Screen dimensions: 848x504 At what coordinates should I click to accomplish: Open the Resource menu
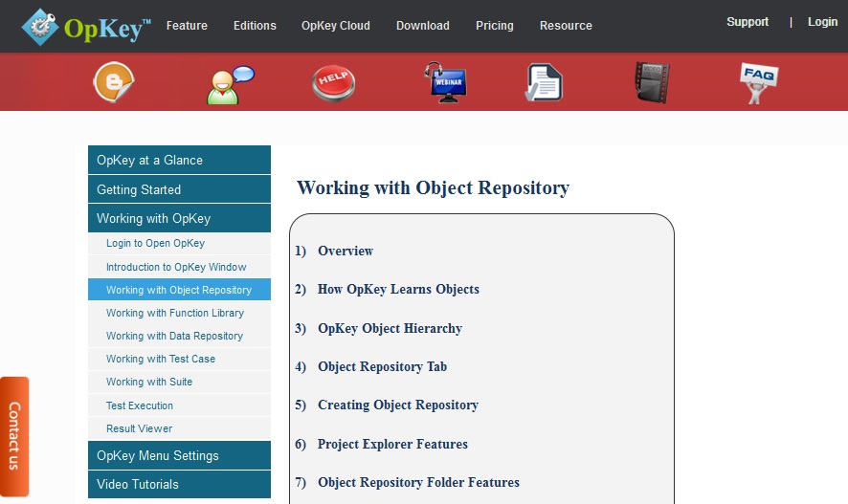coord(566,26)
